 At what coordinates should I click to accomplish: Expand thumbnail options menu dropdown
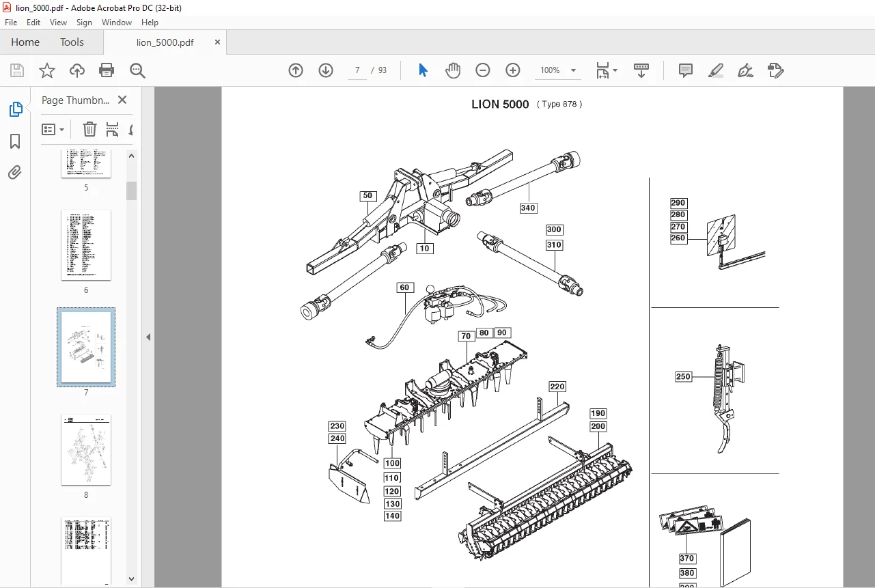pos(53,129)
